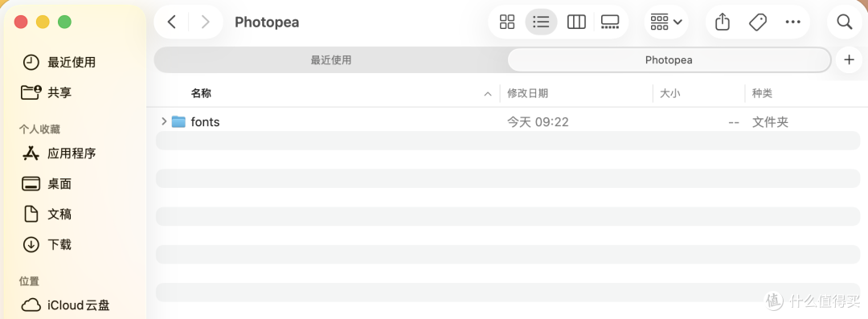
Task: Add a new tab with plus button
Action: [x=850, y=59]
